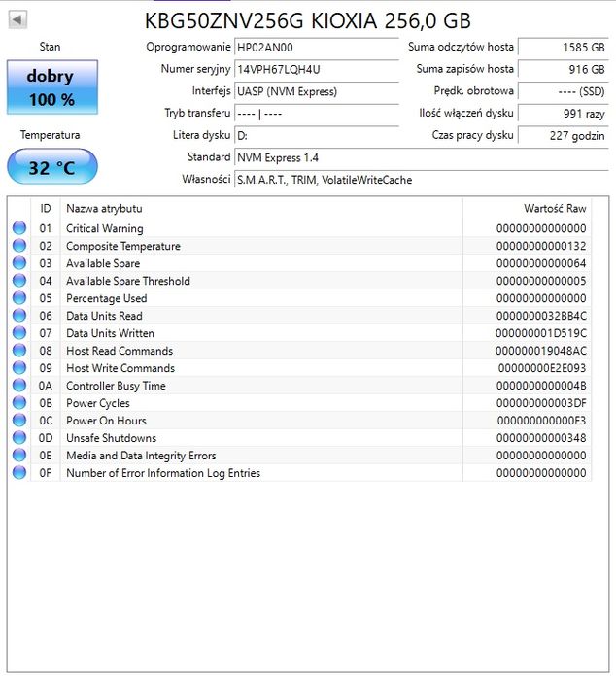The image size is (616, 679).
Task: Click the previous disk arrow button
Action: 17,19
